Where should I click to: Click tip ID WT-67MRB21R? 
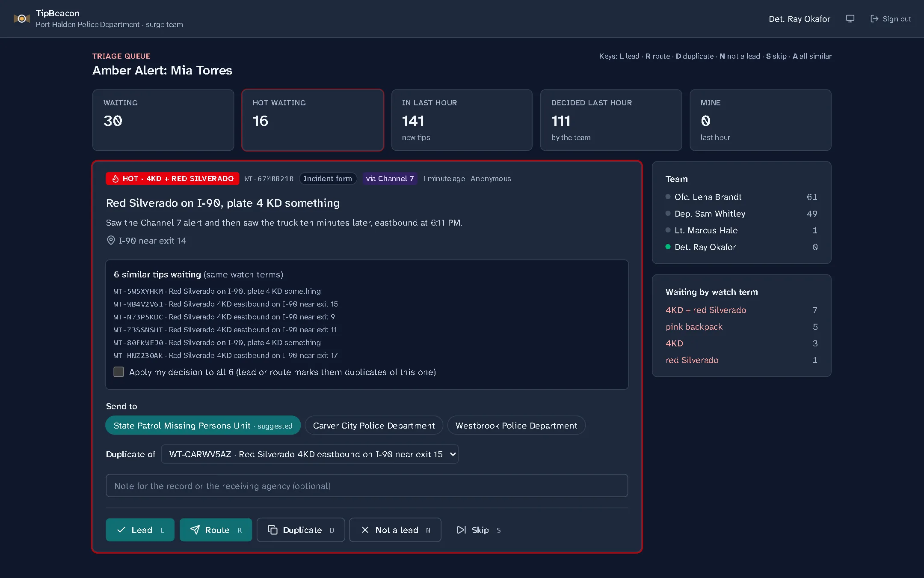pyautogui.click(x=269, y=179)
